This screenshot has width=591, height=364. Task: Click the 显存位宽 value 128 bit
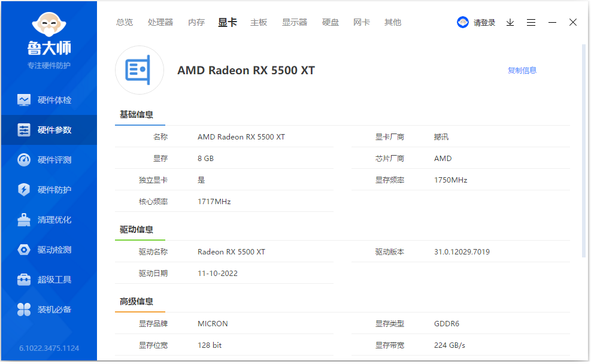(x=210, y=345)
